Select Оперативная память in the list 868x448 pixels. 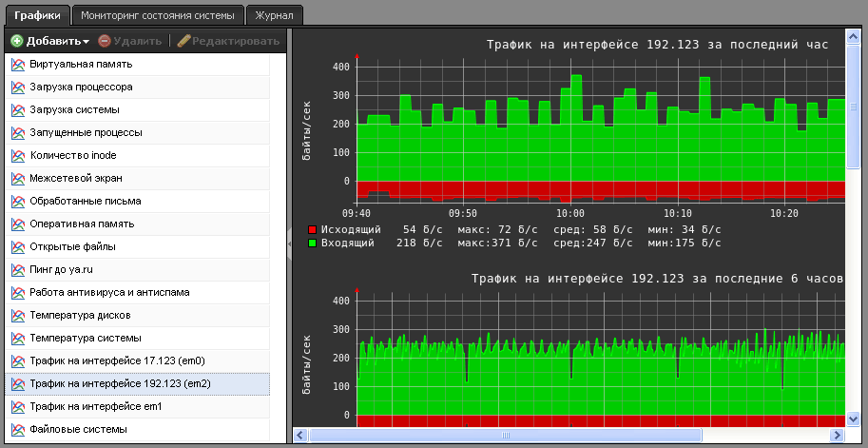82,224
